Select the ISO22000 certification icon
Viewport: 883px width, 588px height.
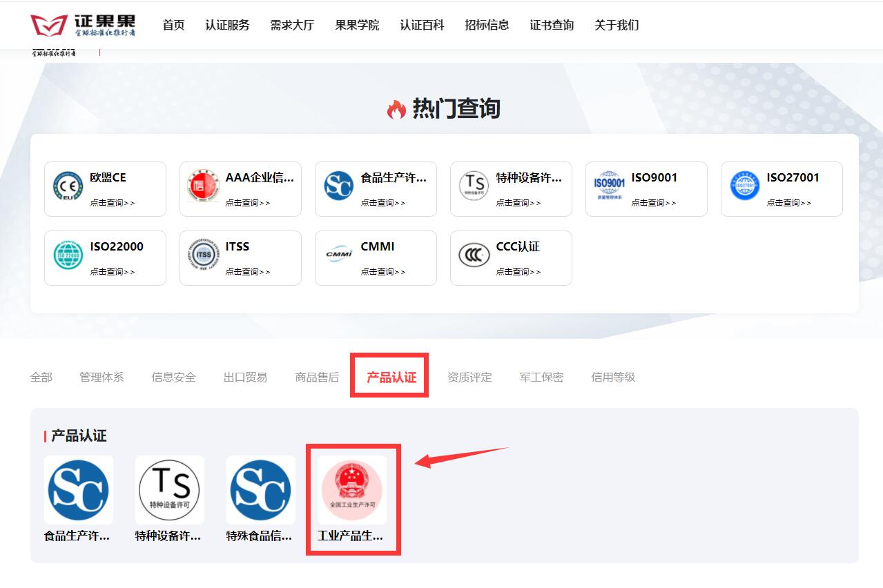(67, 254)
